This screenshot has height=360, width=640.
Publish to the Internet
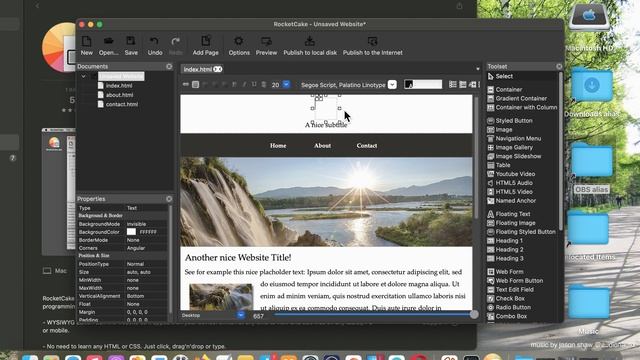(x=372, y=45)
